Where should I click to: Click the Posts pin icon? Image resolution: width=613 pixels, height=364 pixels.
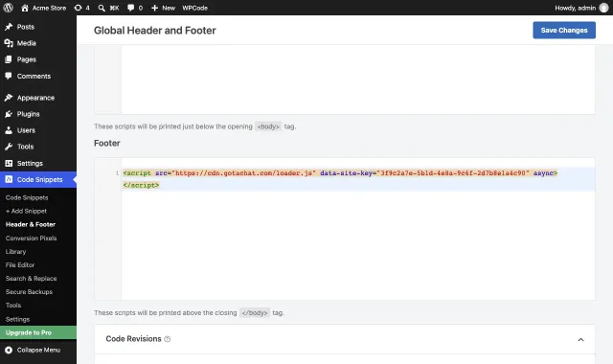click(9, 27)
